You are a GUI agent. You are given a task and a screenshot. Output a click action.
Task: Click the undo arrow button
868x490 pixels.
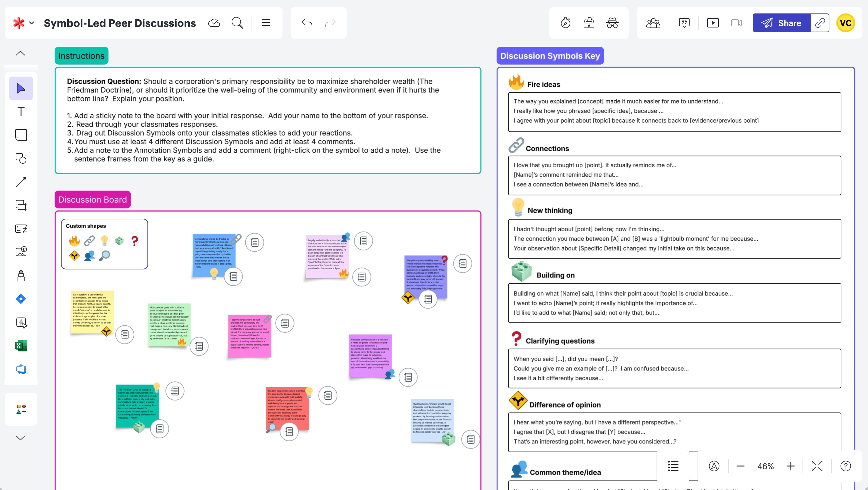click(x=306, y=23)
